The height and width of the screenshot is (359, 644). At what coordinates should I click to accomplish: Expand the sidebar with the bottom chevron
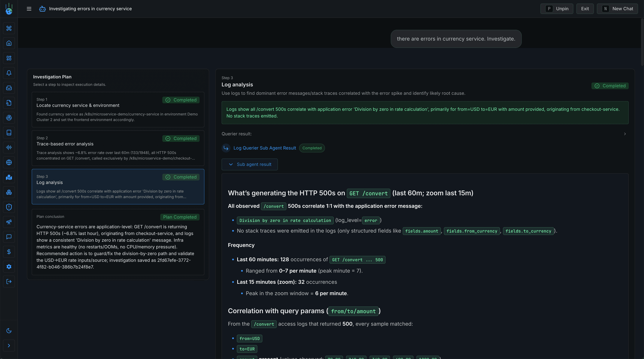[9, 346]
